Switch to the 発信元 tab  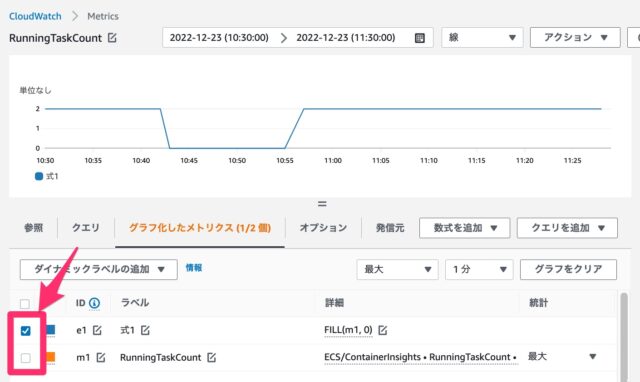tap(390, 228)
